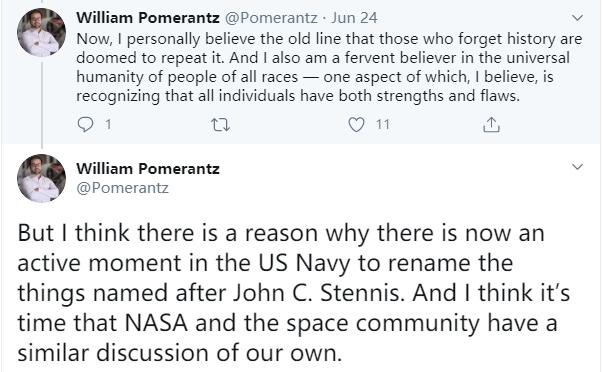The image size is (602, 372).
Task: Retweet the Jun 24 tweet using the retweet icon
Action: point(221,125)
